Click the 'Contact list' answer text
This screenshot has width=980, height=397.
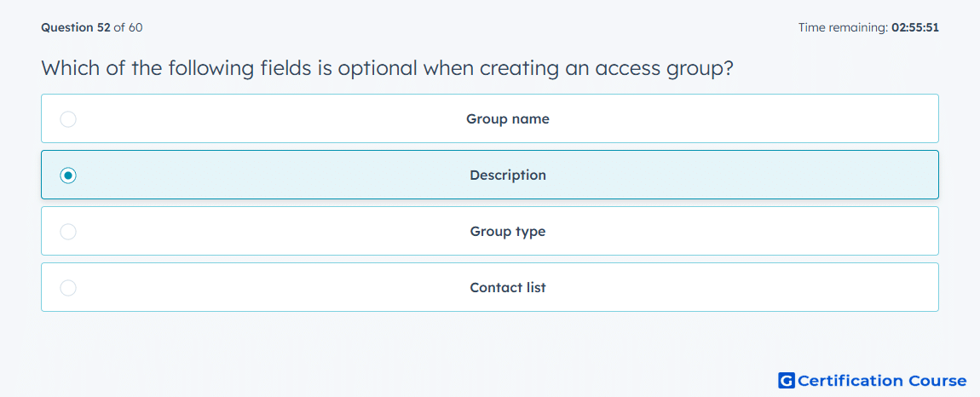coord(508,288)
